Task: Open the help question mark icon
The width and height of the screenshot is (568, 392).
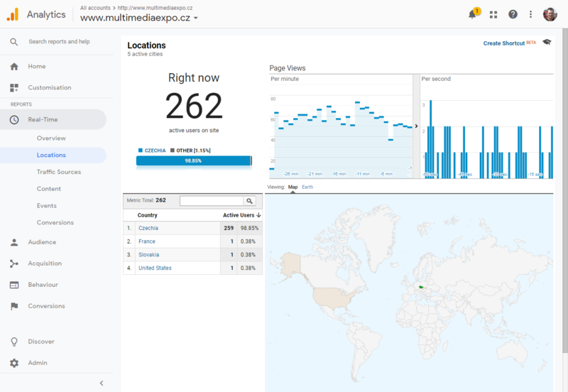Action: click(513, 14)
